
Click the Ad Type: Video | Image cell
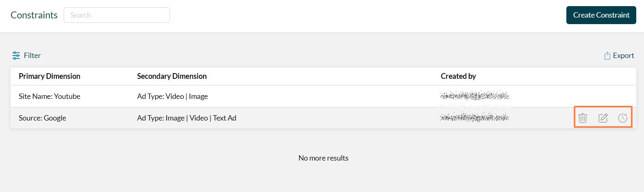172,96
